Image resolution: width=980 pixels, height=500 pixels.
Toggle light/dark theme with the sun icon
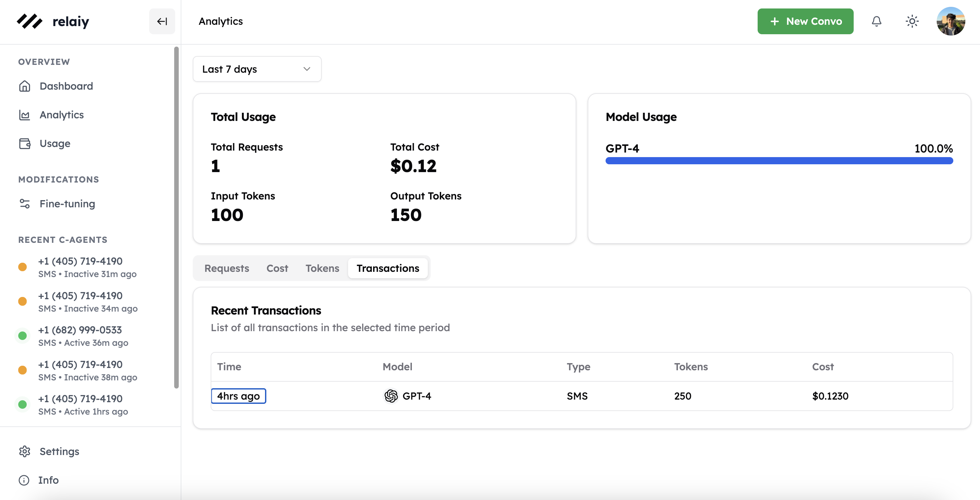click(912, 21)
